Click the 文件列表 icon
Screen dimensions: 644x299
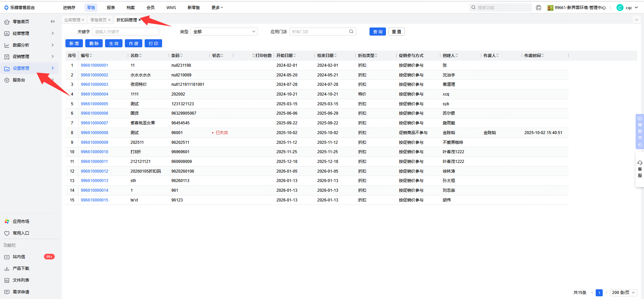pyautogui.click(x=7, y=280)
